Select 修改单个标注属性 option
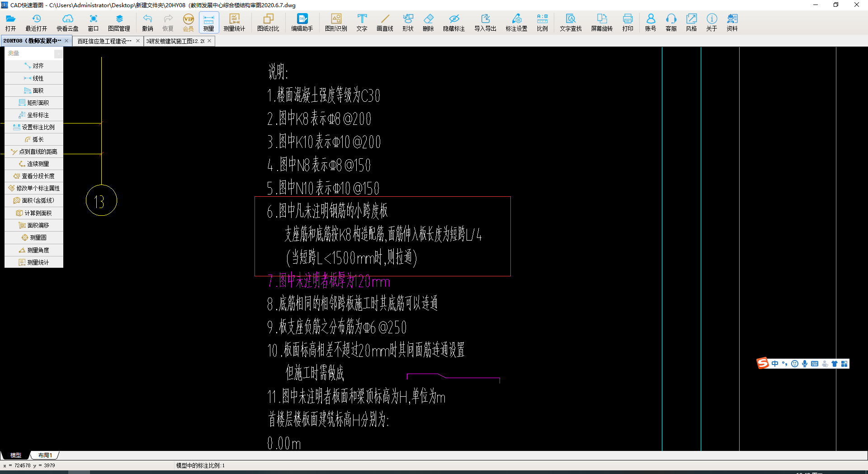Image resolution: width=868 pixels, height=474 pixels. [34, 188]
